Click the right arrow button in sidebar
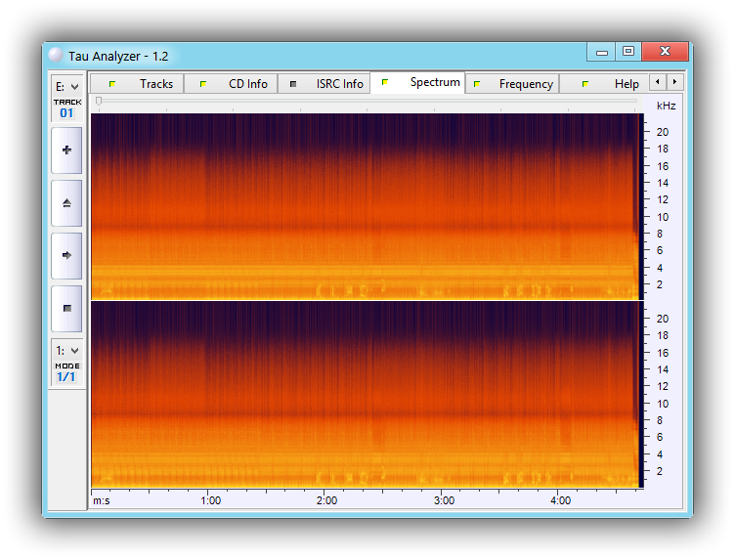The height and width of the screenshot is (560, 735). tap(66, 255)
